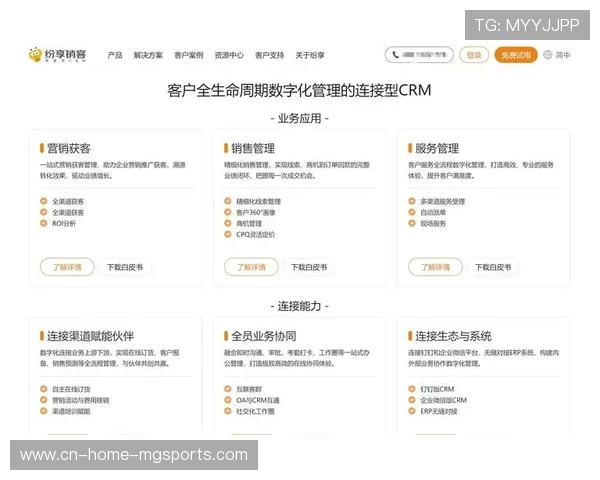600x480 pixels.
Task: Select the 互联客群 list item
Action: (x=249, y=389)
